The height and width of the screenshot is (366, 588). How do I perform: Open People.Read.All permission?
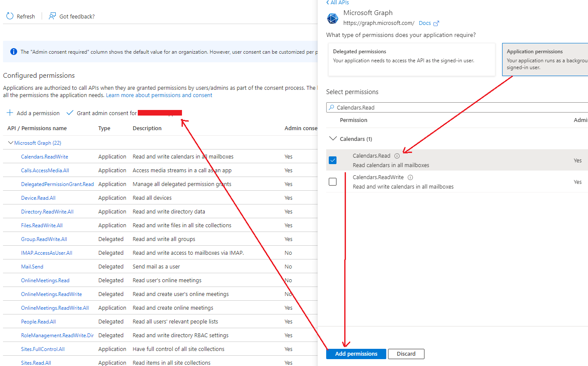tap(38, 322)
